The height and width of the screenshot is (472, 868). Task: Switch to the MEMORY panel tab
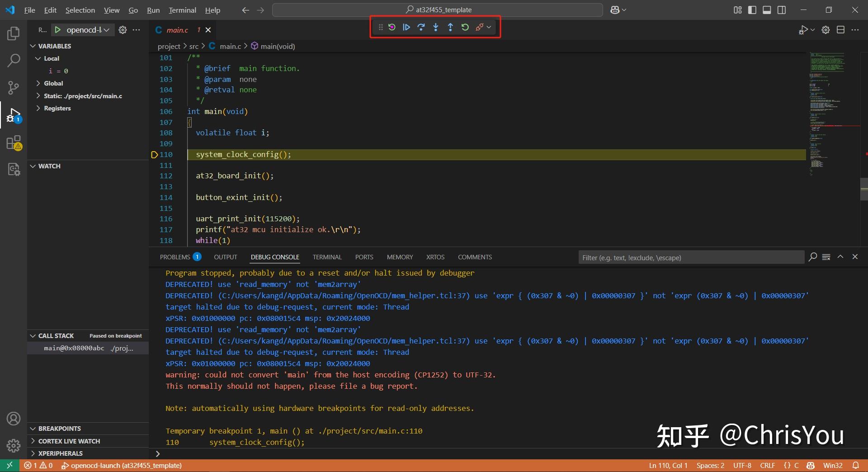point(400,257)
